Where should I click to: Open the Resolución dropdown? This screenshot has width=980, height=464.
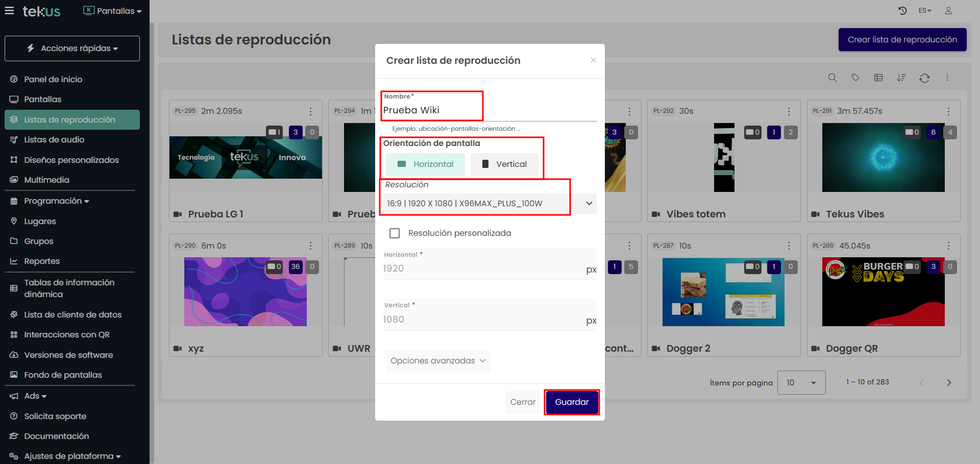pos(489,203)
